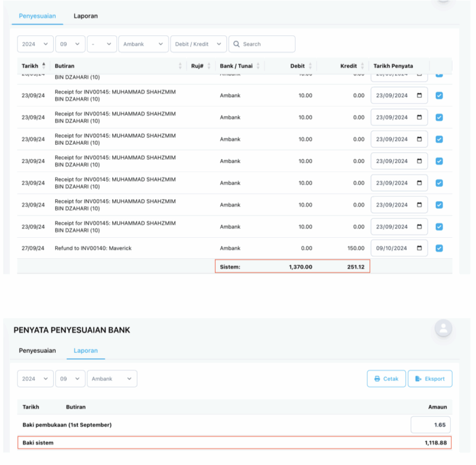Switch to Penyesuaian tab under the bank statement heading
This screenshot has width=476, height=465.
[x=37, y=350]
